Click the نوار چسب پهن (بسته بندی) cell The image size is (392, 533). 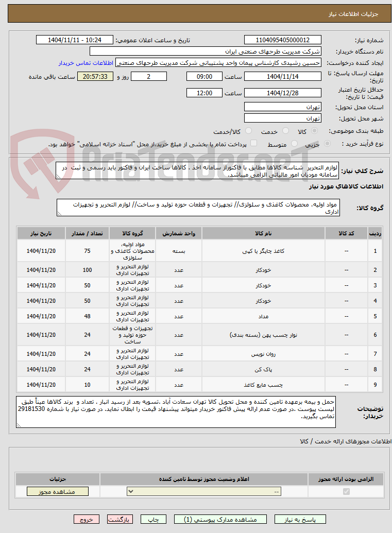point(264,335)
